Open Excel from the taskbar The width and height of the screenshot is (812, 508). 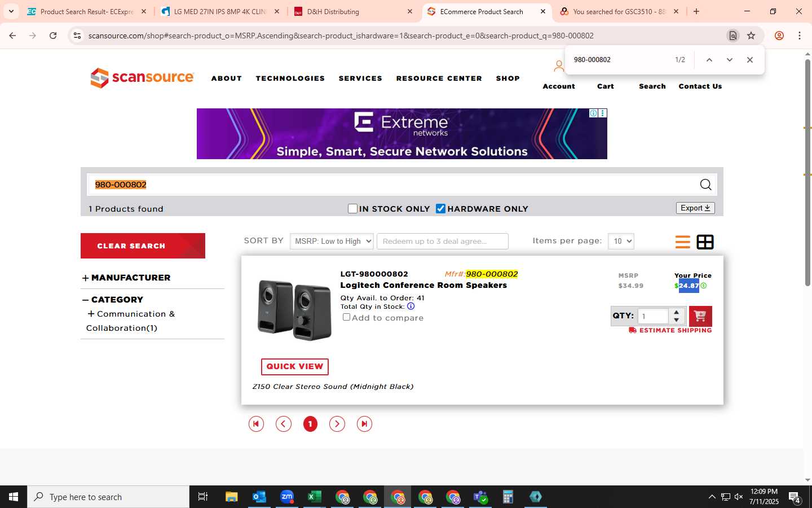point(314,497)
